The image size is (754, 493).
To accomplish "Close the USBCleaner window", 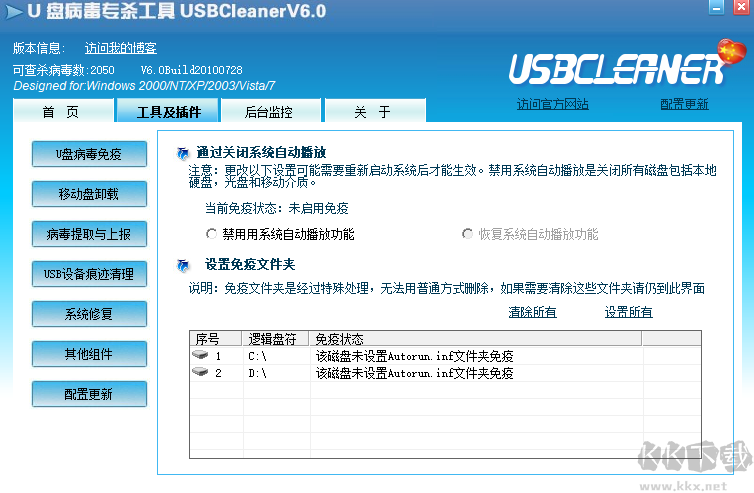I will [741, 7].
